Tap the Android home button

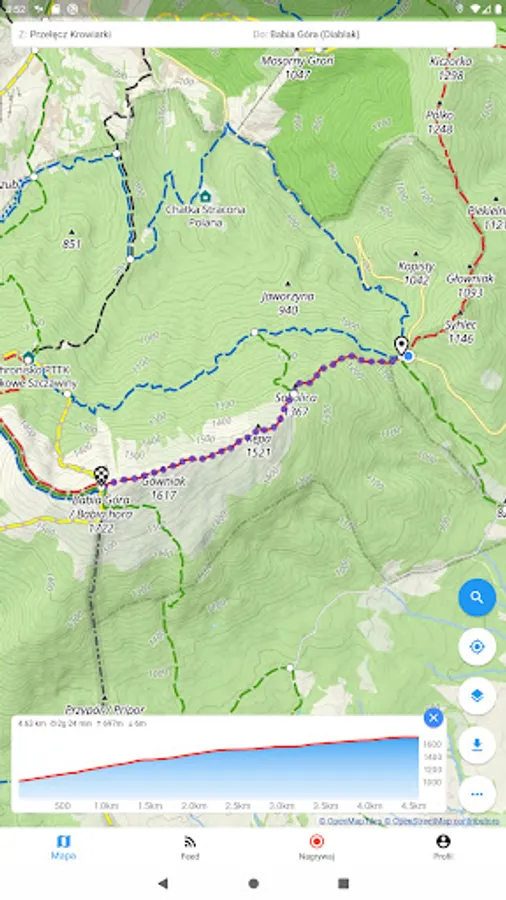click(x=253, y=883)
